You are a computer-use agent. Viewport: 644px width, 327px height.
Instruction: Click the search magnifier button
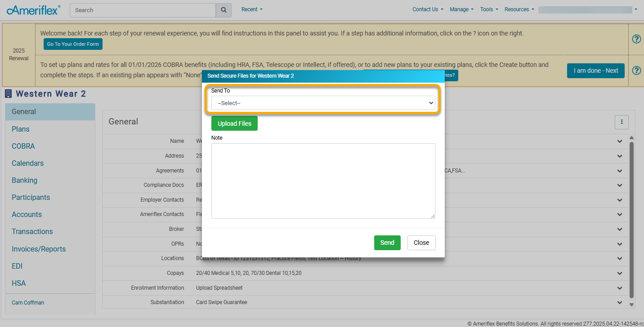(x=224, y=10)
